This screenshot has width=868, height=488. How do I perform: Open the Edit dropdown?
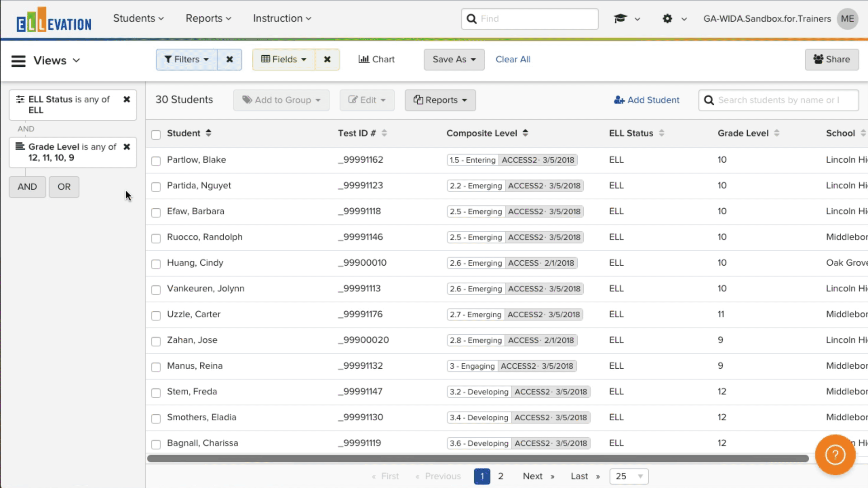coord(367,100)
